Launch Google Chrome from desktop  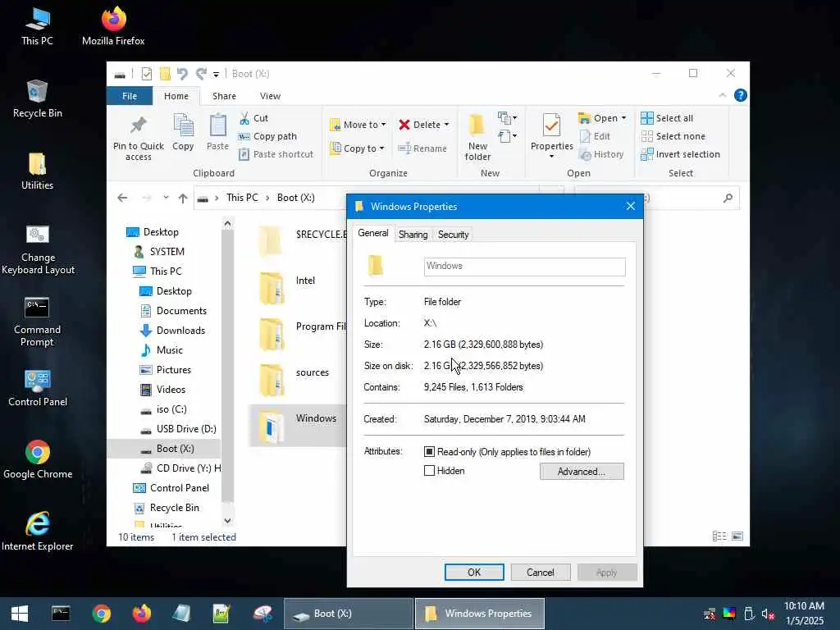(x=38, y=461)
